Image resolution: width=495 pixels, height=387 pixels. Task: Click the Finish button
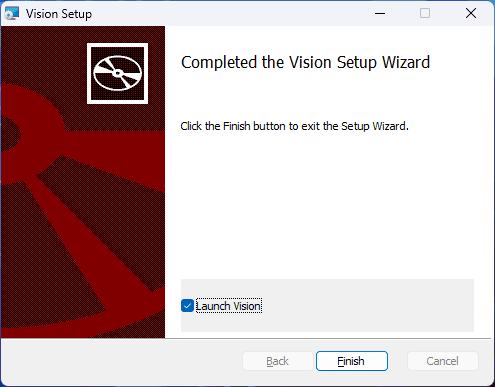(x=352, y=361)
